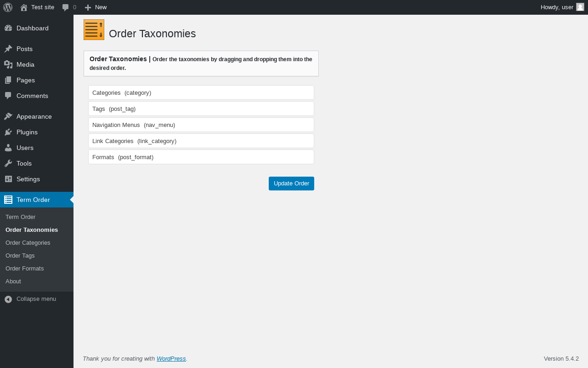Select the Link Categories (link_category) row

[201, 141]
